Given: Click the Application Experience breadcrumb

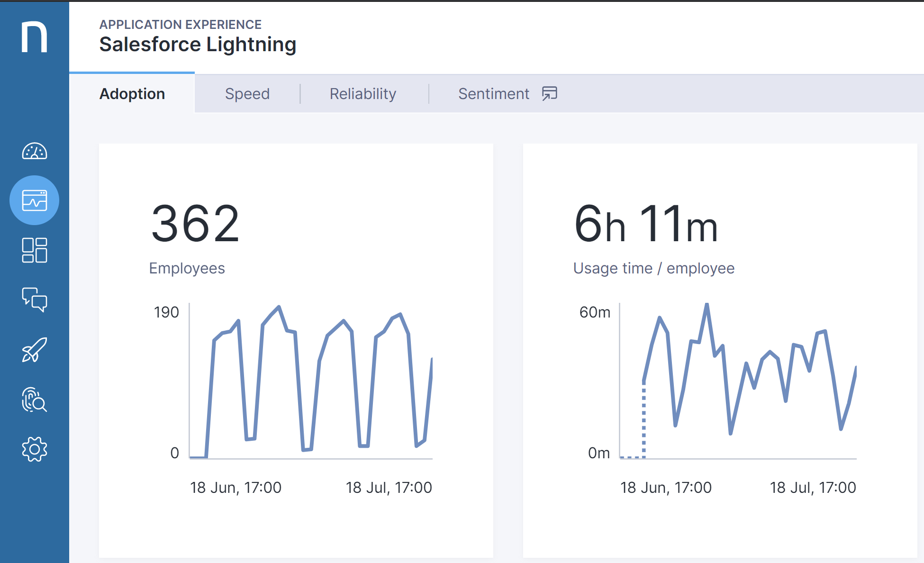Looking at the screenshot, I should click(x=180, y=24).
